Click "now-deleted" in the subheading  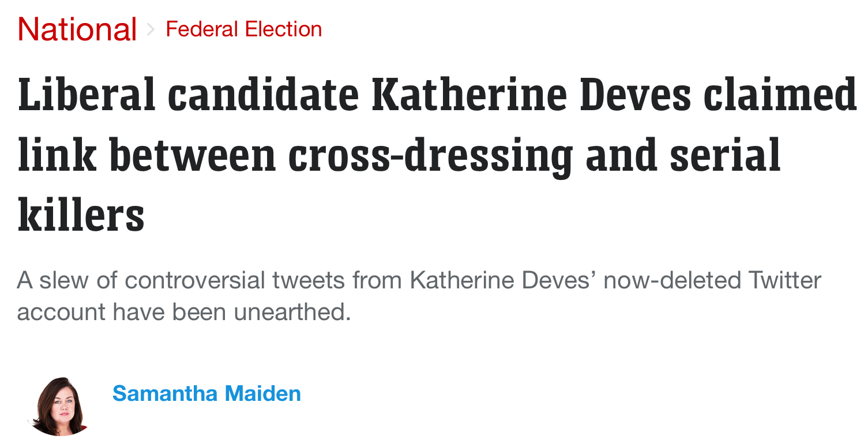(x=672, y=280)
